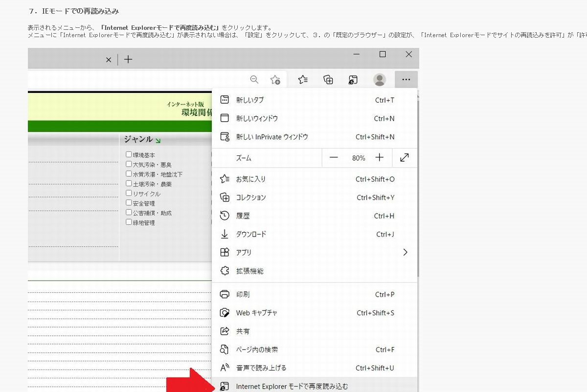Image resolution: width=587 pixels, height=392 pixels.
Task: Click the コレクション menu icon
Action: click(225, 197)
